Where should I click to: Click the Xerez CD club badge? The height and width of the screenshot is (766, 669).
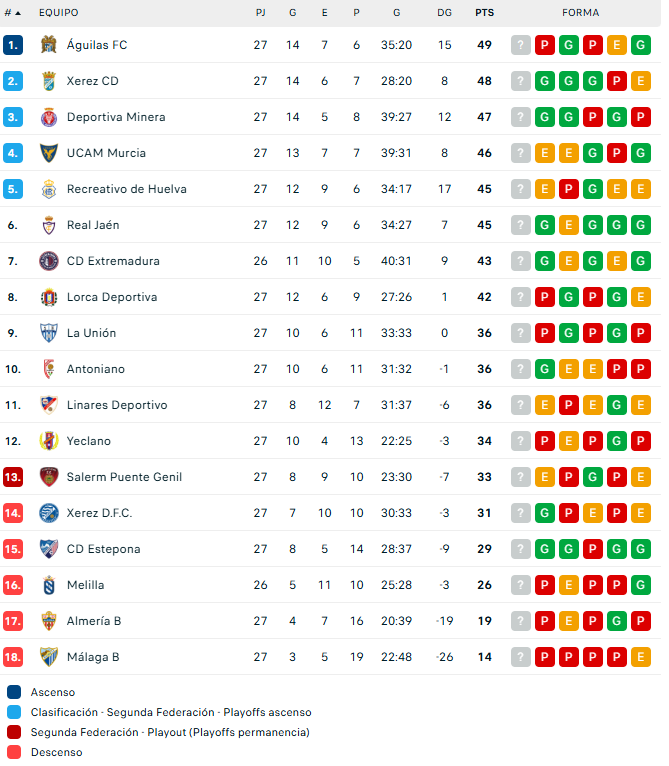pyautogui.click(x=48, y=81)
